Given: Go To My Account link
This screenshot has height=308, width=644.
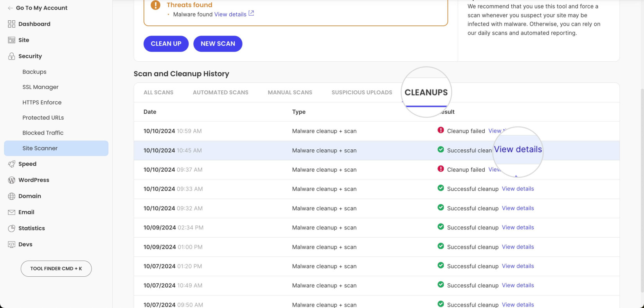Looking at the screenshot, I should [x=41, y=8].
